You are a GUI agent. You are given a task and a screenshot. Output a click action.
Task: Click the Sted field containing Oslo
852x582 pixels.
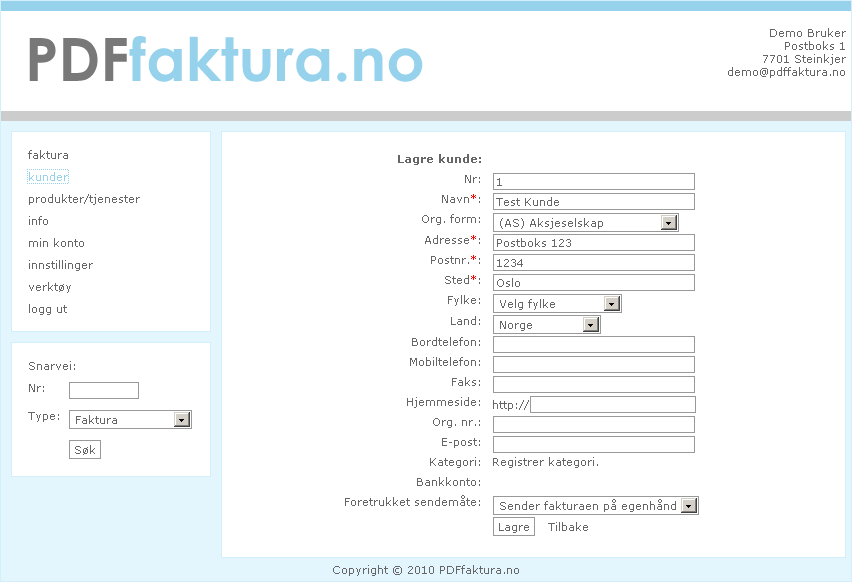click(x=594, y=283)
